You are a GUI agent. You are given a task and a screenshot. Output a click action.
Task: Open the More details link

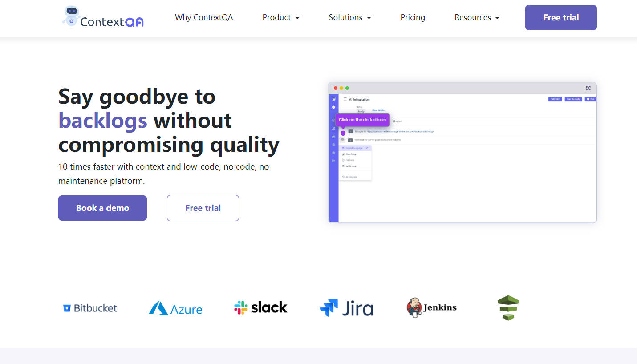378,110
